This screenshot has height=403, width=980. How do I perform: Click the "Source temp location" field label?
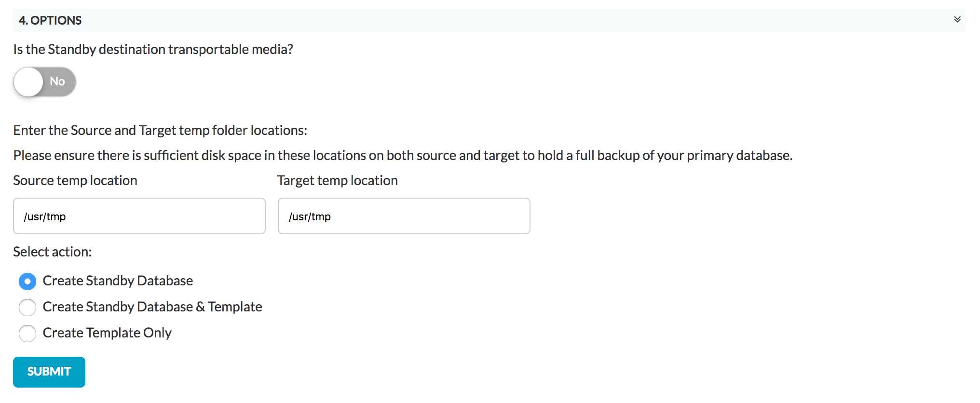pos(75,180)
